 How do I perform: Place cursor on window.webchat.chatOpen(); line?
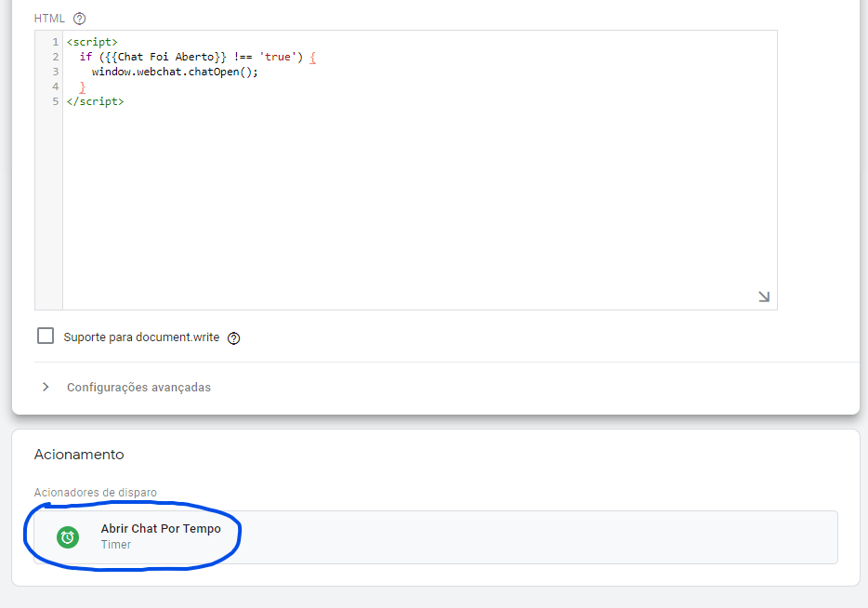(175, 72)
